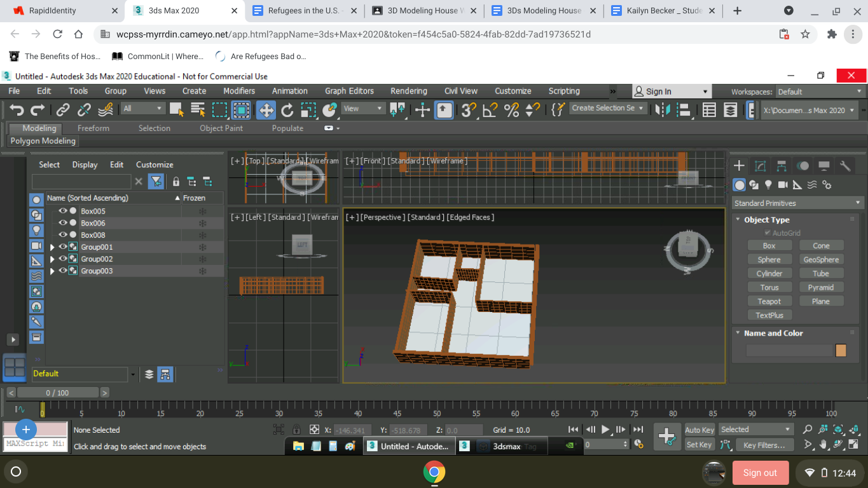Toggle visibility of Group002 in Scene Explorer
Viewport: 868px width, 488px height.
coord(62,259)
